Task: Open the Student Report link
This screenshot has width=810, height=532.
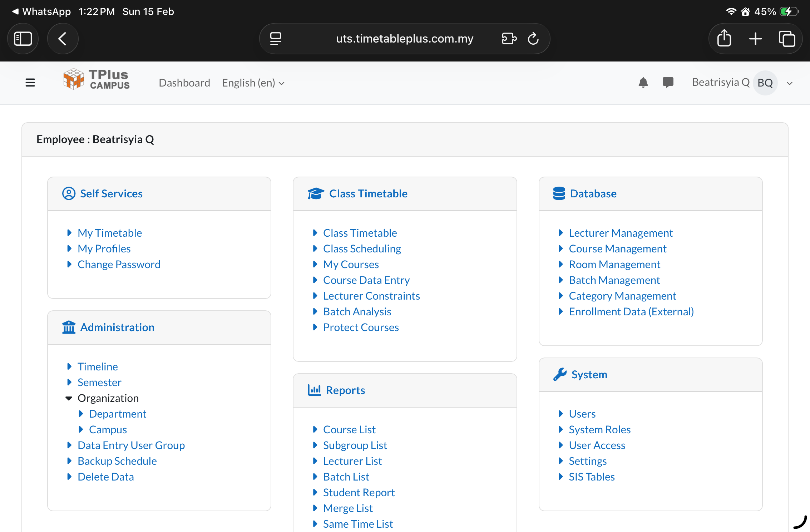Action: [x=359, y=492]
